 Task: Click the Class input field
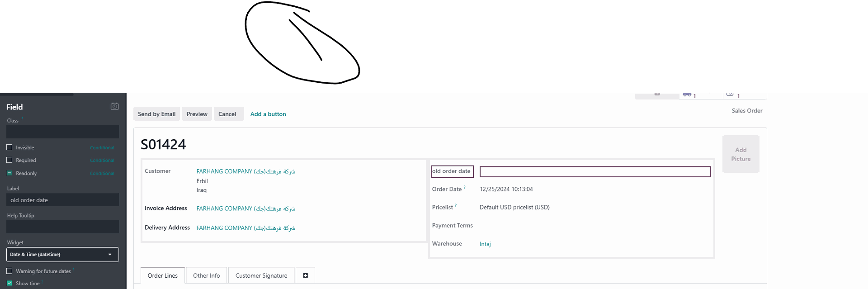(62, 132)
